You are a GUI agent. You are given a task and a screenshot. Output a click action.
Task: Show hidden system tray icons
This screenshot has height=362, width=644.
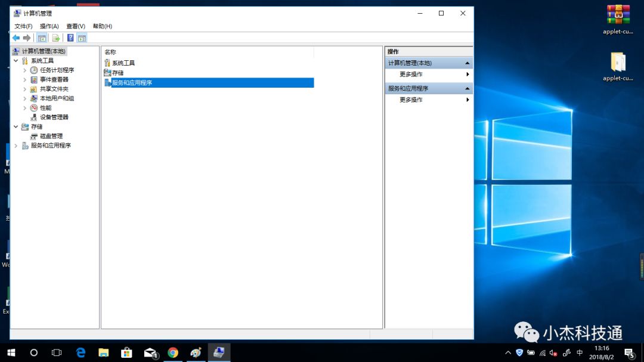(508, 352)
